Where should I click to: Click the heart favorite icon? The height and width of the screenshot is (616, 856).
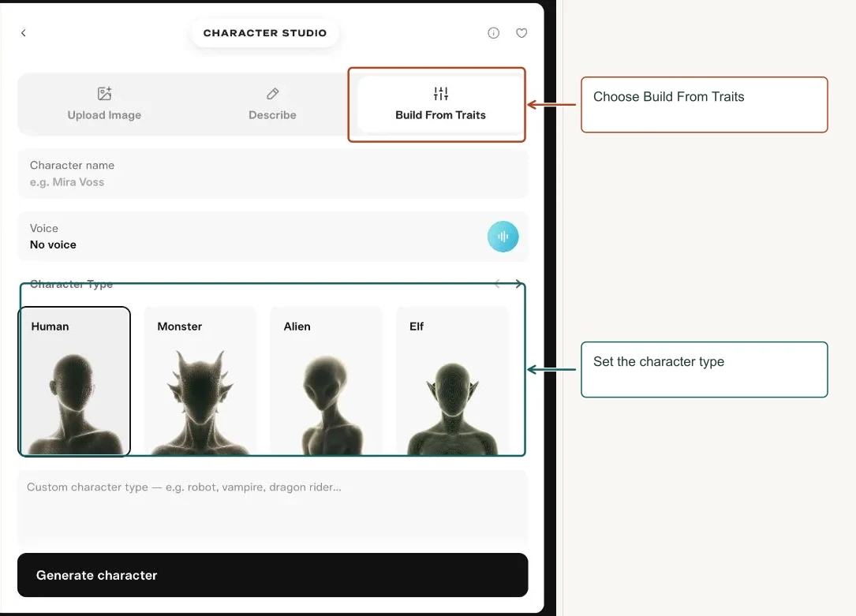point(522,33)
